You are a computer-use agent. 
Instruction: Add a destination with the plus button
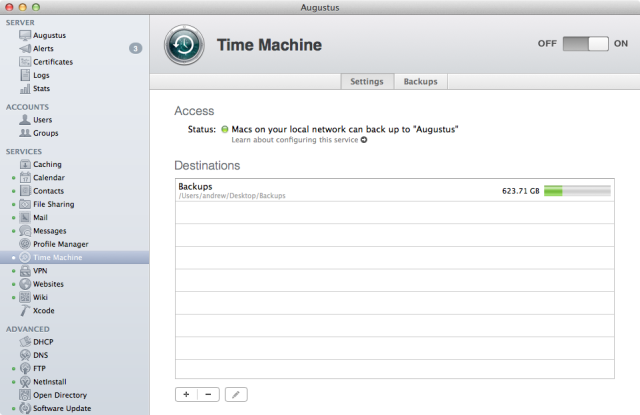pos(186,394)
